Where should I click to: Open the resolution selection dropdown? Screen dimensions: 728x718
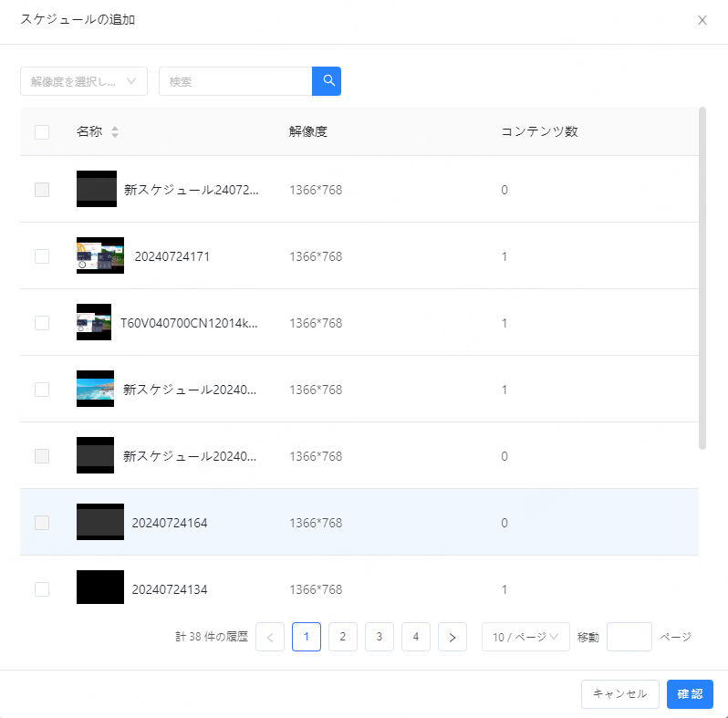click(x=84, y=81)
